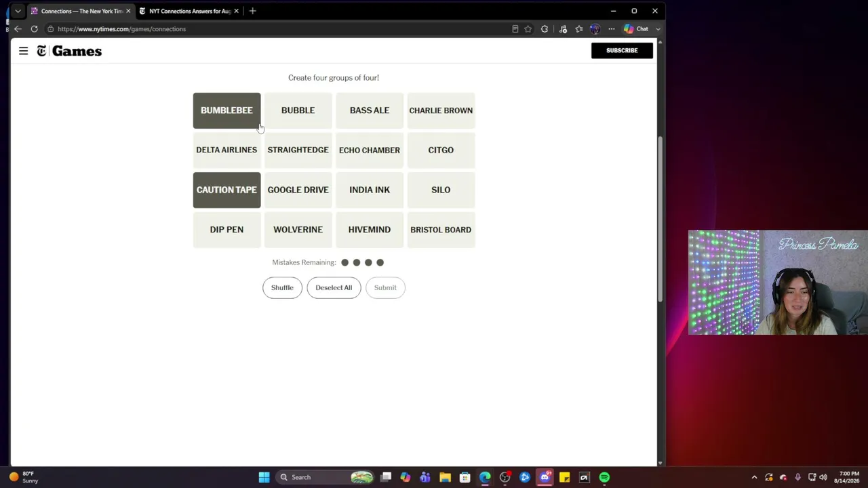Select the BUBBLE tile
Screen dimensions: 868x488
298,110
